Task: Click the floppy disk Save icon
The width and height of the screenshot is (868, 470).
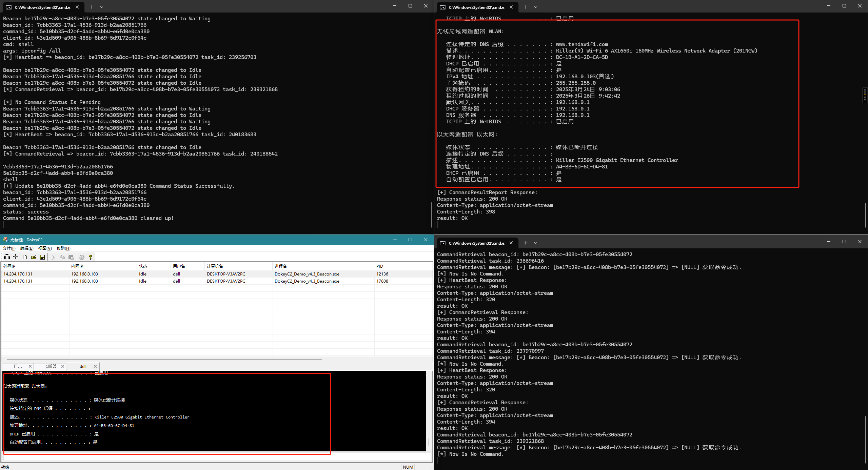Action: [42, 257]
